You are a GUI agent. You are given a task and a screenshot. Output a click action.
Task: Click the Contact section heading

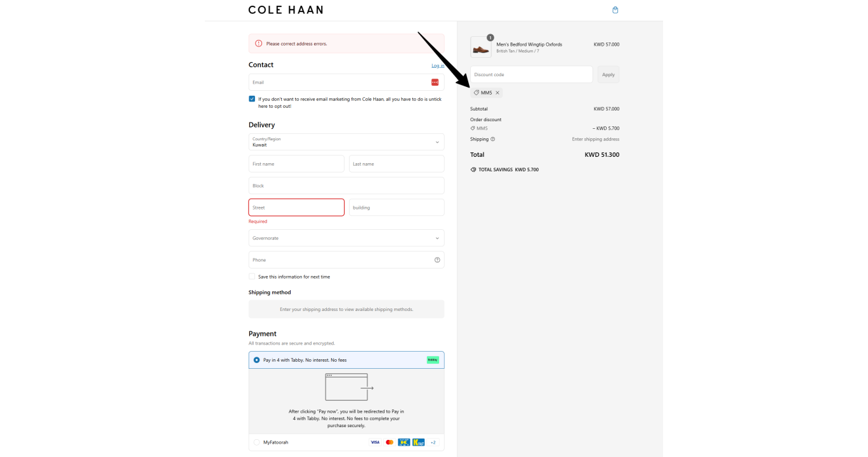pos(261,65)
